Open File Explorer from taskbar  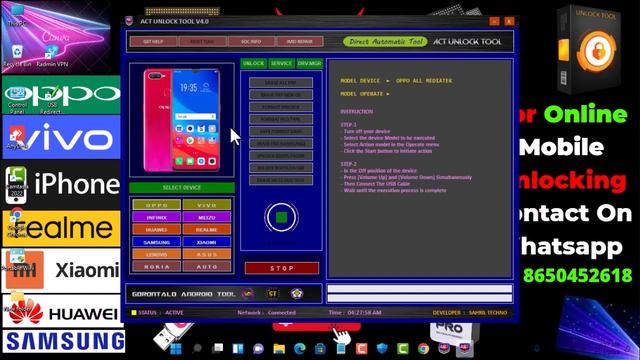[x=279, y=349]
